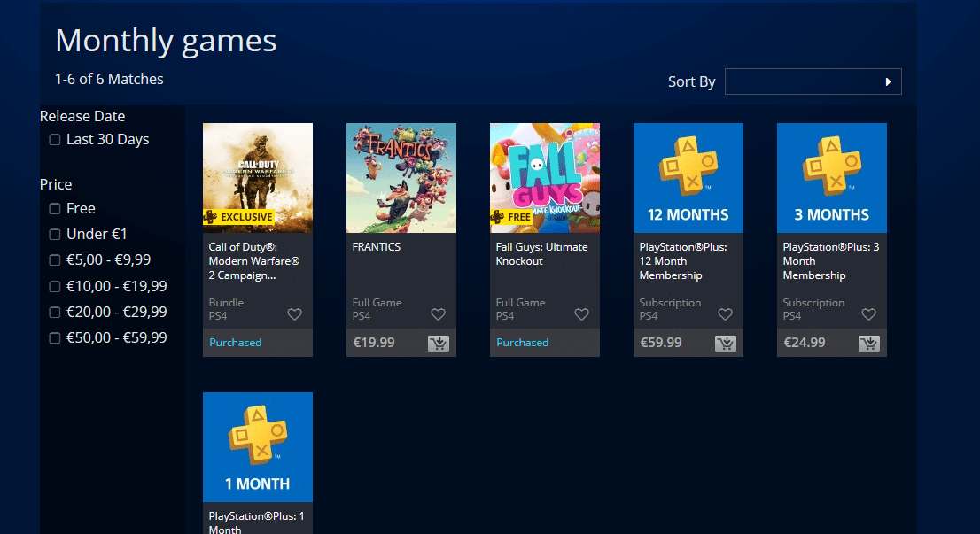This screenshot has height=534, width=980.
Task: Click the heart icon on FRANTICS
Action: 438,314
